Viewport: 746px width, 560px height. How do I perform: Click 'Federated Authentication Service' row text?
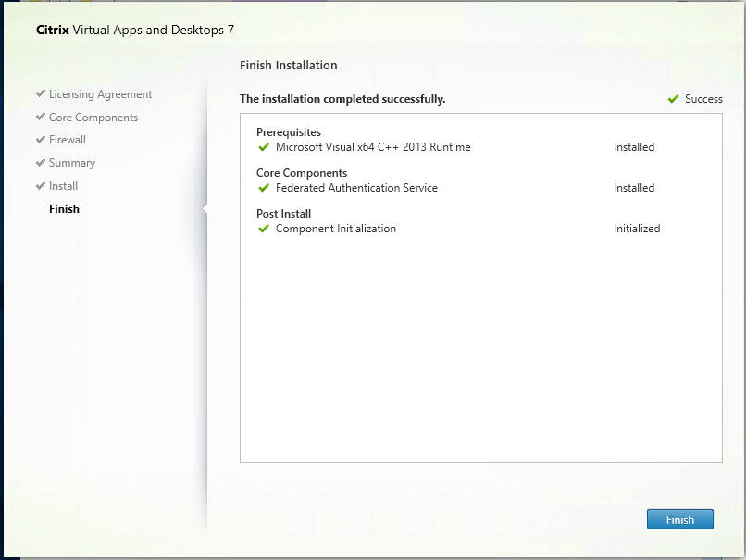356,188
